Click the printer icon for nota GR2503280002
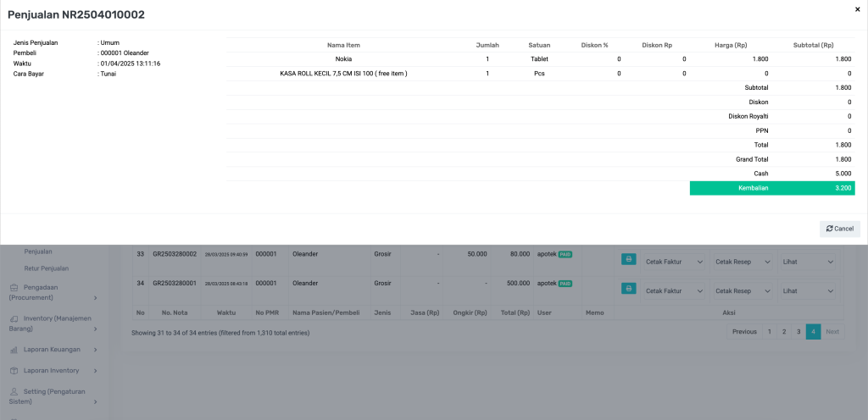 [628, 259]
